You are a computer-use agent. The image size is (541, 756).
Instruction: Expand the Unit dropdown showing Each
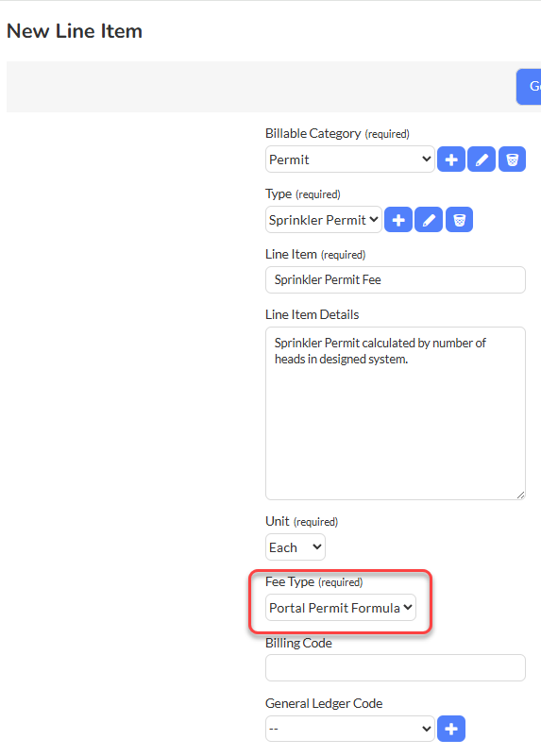coord(296,547)
